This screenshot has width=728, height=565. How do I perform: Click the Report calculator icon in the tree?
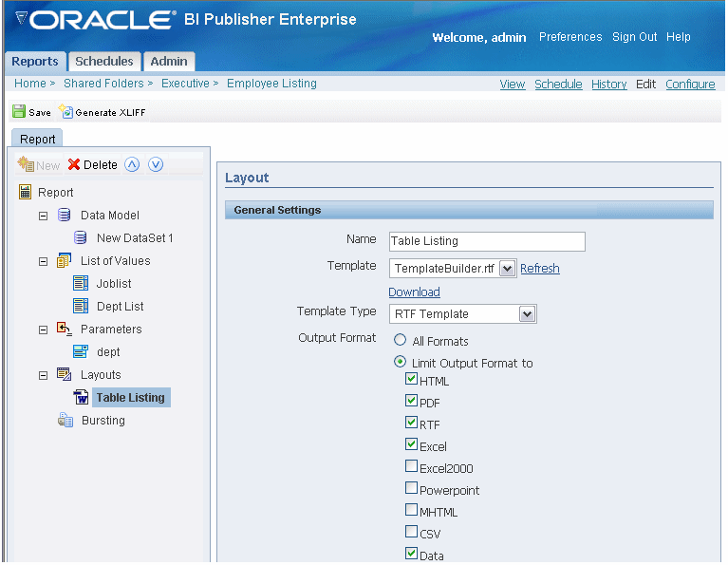[x=25, y=192]
